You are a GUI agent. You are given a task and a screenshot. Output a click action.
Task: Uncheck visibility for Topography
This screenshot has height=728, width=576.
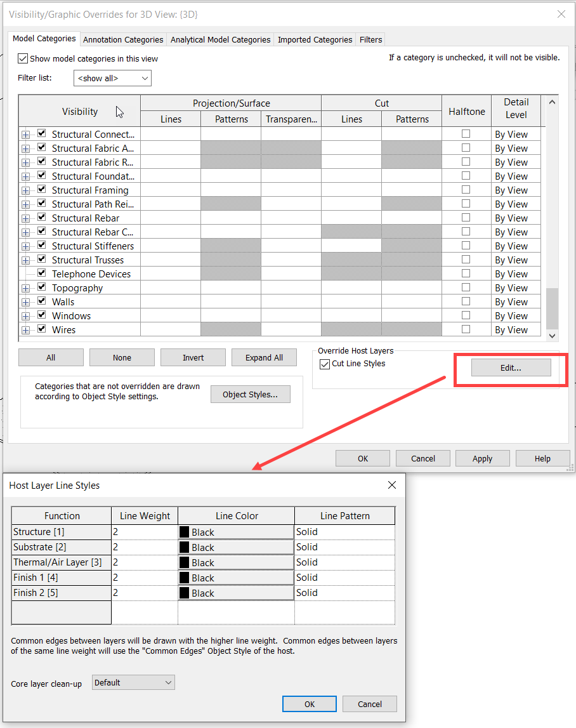41,288
